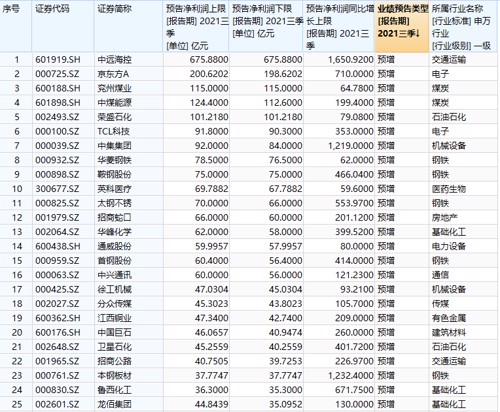The image size is (500, 412).
Task: Click stock name 龙佰集团
Action: 114,404
